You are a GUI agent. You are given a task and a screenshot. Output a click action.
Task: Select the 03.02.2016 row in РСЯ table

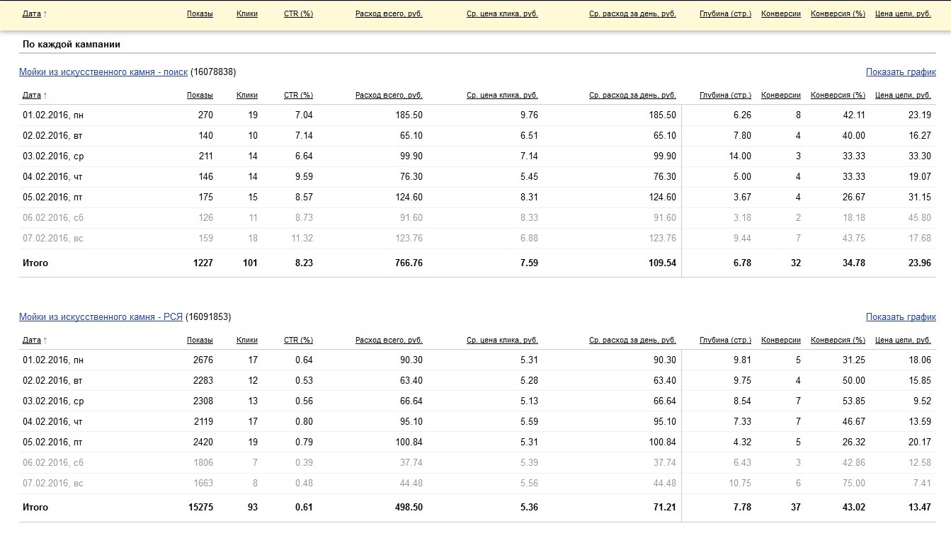[53, 401]
